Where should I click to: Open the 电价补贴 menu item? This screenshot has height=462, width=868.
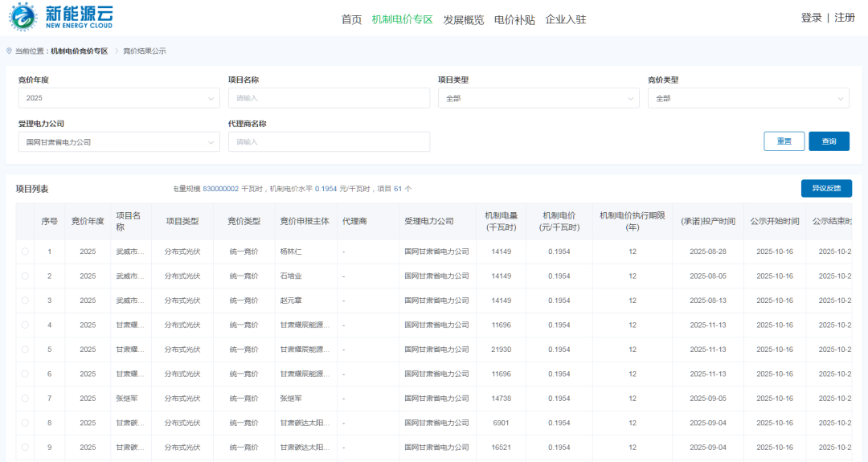(514, 19)
